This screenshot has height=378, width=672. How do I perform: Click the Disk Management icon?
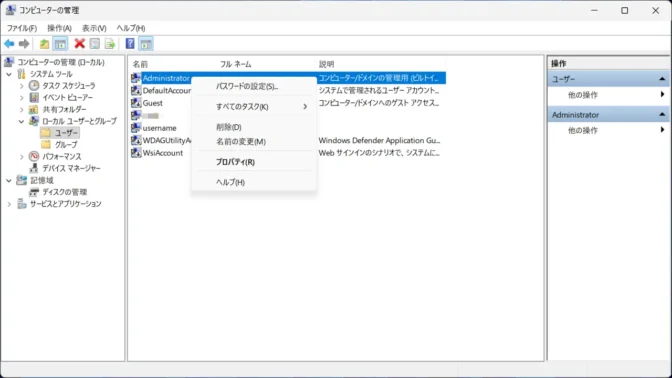(34, 192)
